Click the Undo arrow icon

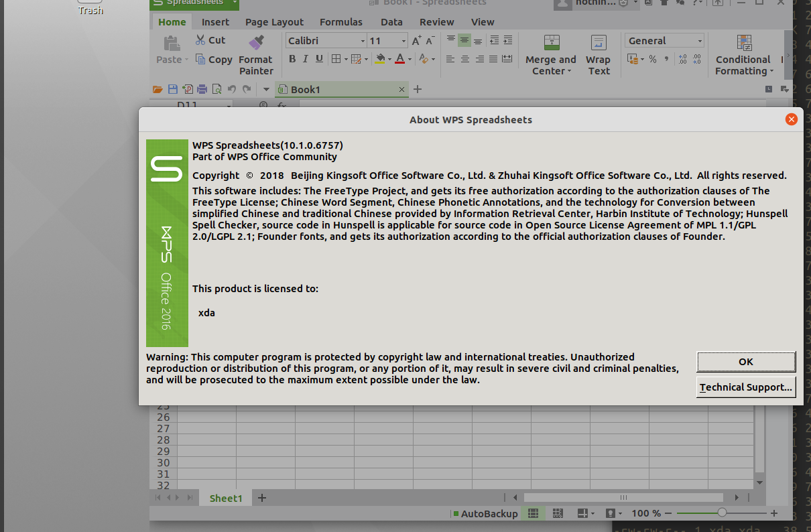pos(232,89)
